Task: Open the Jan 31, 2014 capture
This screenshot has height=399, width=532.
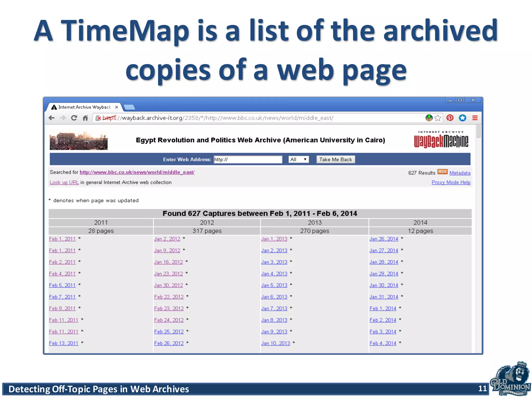Action: (x=384, y=297)
